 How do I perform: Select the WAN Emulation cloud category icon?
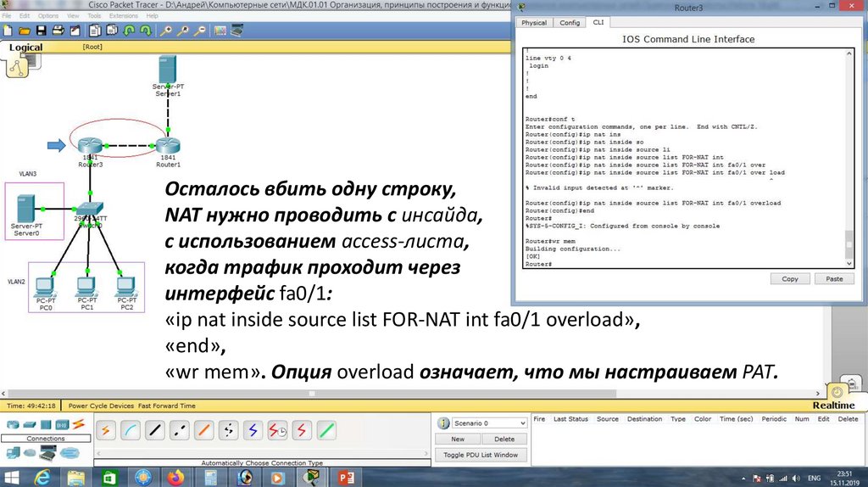coord(30,453)
